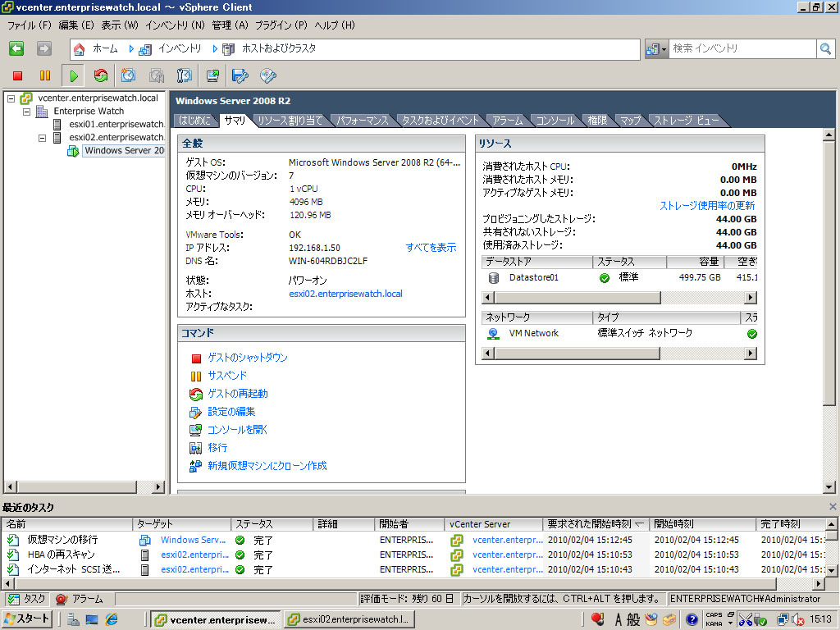Click datastore list horizontal scrollbar thumb
The image size is (840, 630).
click(577, 297)
